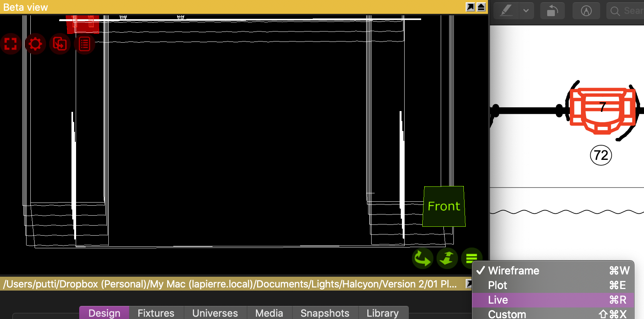Open the red gear settings icon
This screenshot has width=644, height=319.
pyautogui.click(x=35, y=44)
